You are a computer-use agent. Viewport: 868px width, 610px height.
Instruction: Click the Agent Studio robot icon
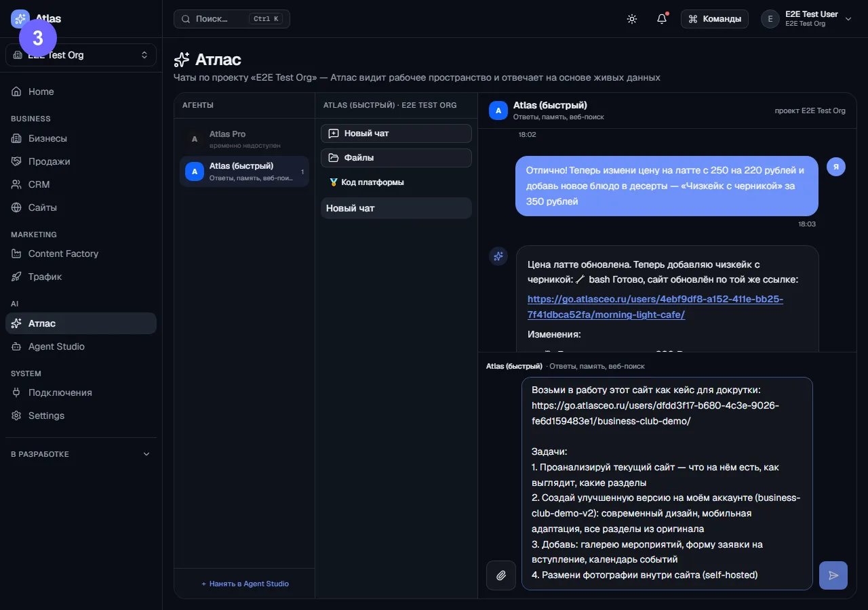pos(17,346)
